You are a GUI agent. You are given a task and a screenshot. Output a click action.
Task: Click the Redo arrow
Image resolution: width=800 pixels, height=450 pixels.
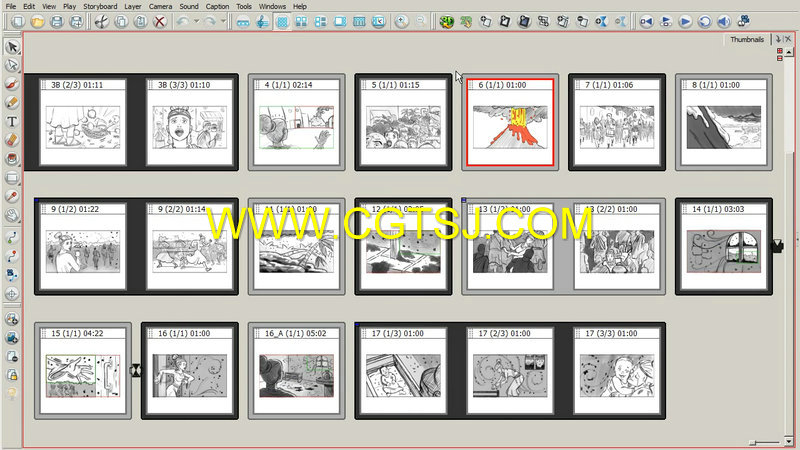pyautogui.click(x=210, y=21)
